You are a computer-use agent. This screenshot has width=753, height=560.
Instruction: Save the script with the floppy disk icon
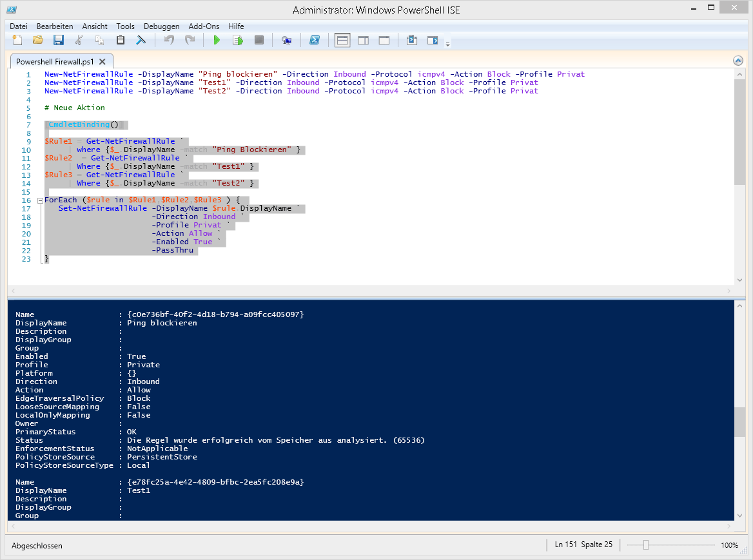pyautogui.click(x=59, y=41)
